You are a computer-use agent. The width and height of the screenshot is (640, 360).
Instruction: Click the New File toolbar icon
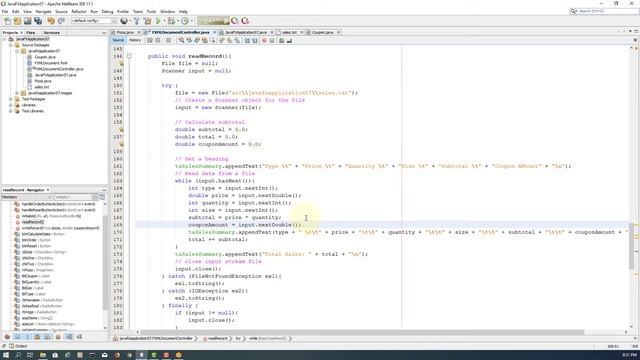click(x=7, y=21)
